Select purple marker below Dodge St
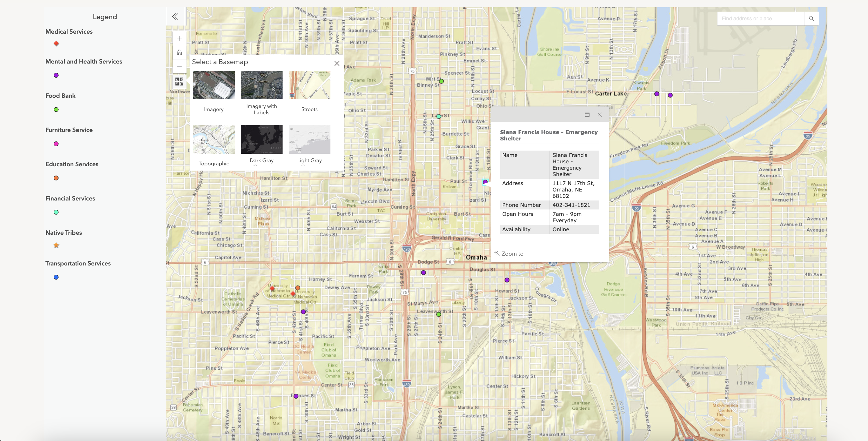Viewport: 868px width, 441px height. [424, 272]
